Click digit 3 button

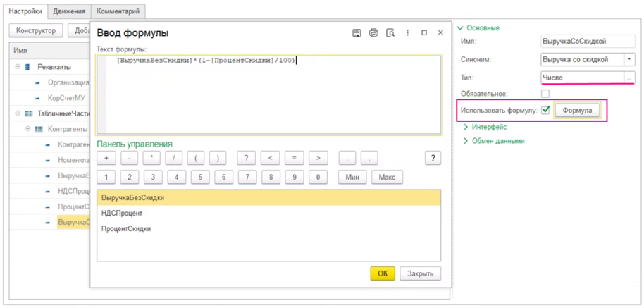coord(153,178)
